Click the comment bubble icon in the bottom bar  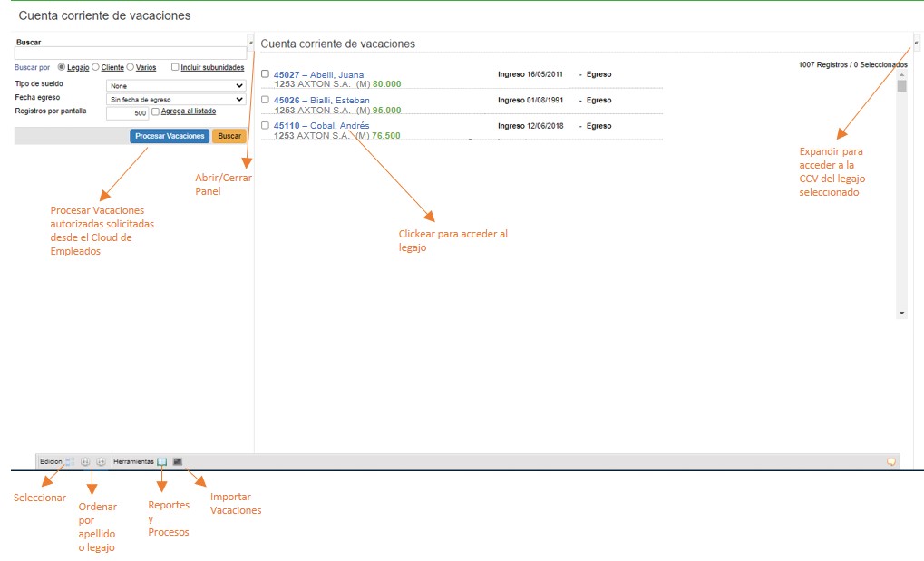coord(891,461)
